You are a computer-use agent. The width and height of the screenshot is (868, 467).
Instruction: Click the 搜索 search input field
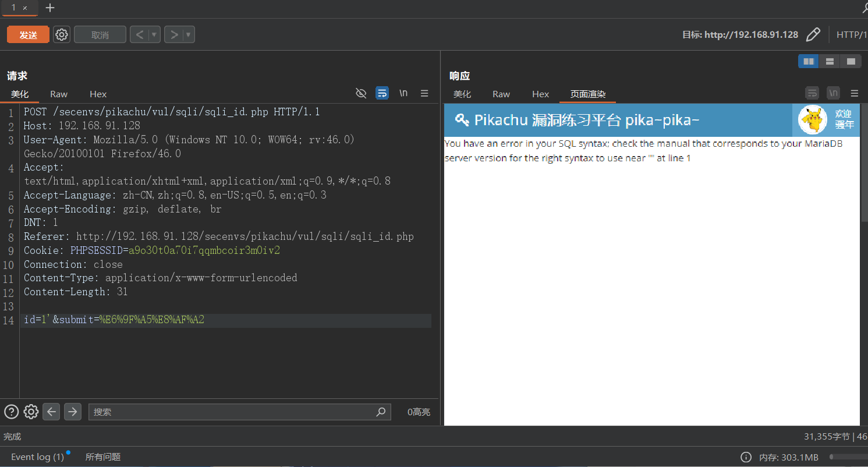click(x=239, y=412)
